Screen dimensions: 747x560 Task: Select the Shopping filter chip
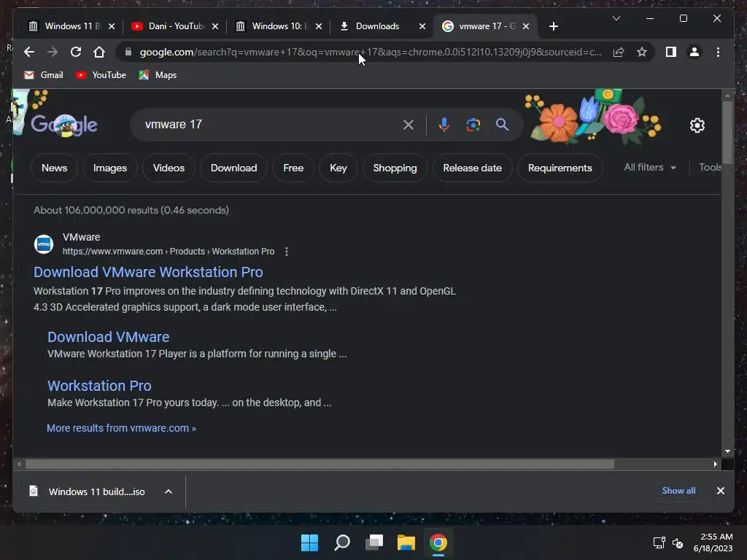395,168
